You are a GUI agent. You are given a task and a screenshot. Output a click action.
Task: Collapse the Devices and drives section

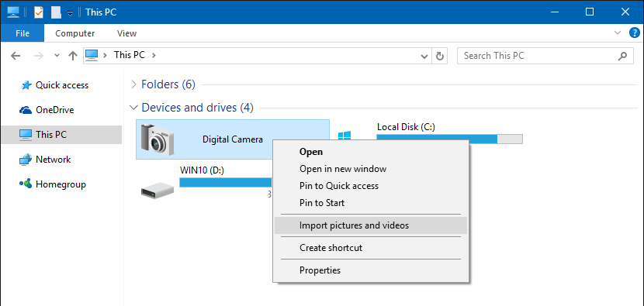[x=133, y=108]
